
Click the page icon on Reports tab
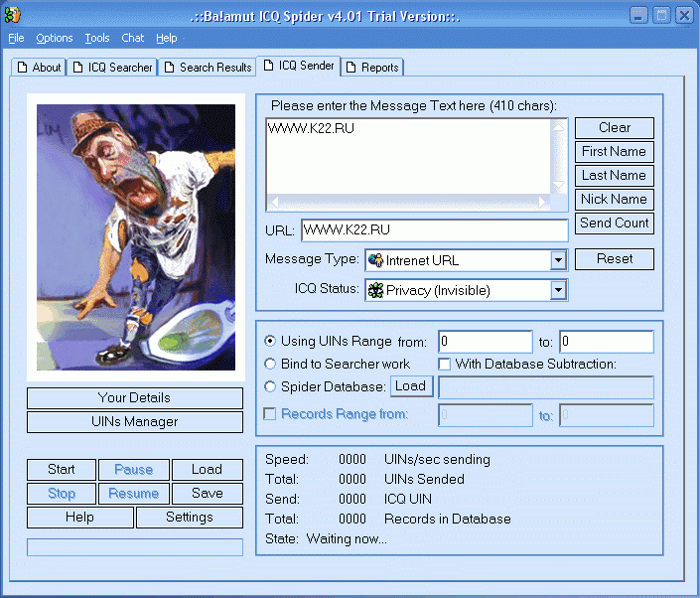[350, 68]
